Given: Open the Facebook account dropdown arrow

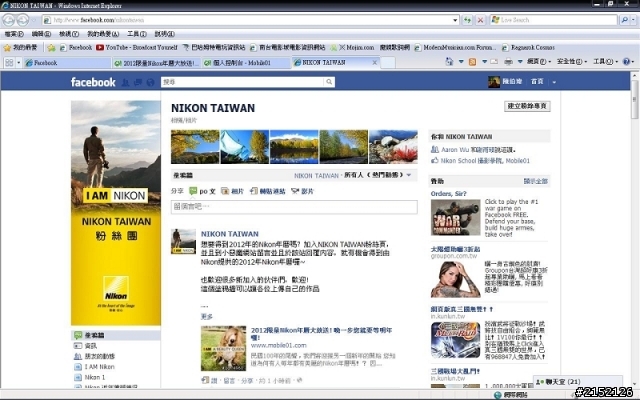Looking at the screenshot, I should 554,82.
